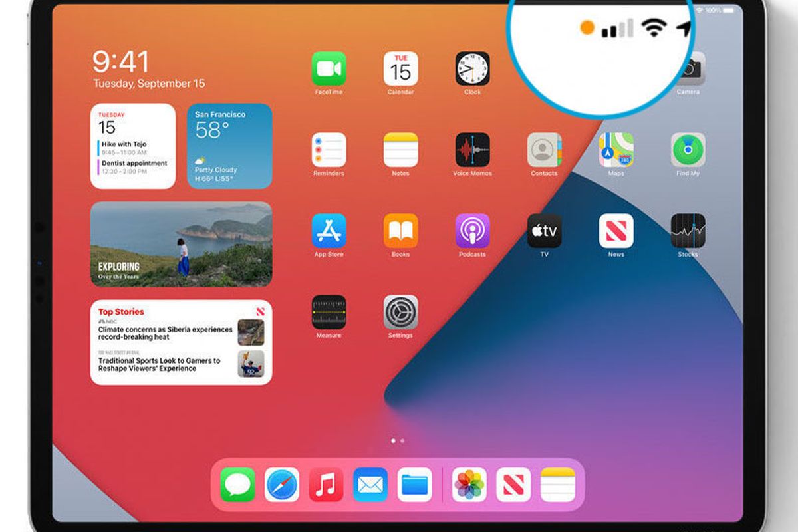Open the Traditional Sports Gamers story
Image resolution: width=798 pixels, height=532 pixels.
(160, 364)
